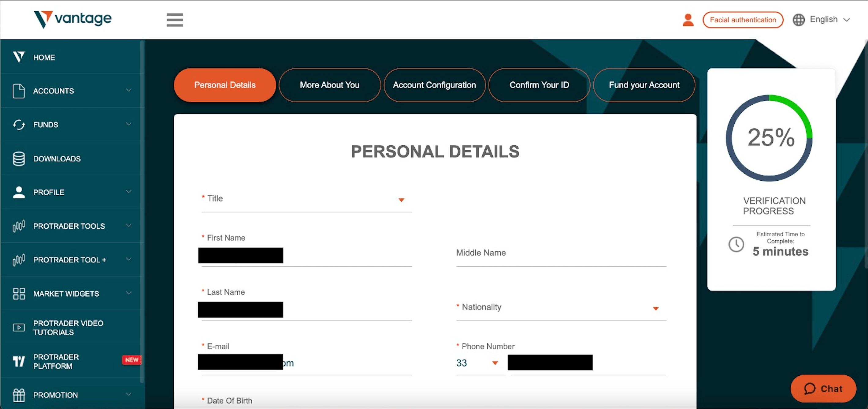Click the Last Name input field
868x409 pixels.
pos(307,310)
